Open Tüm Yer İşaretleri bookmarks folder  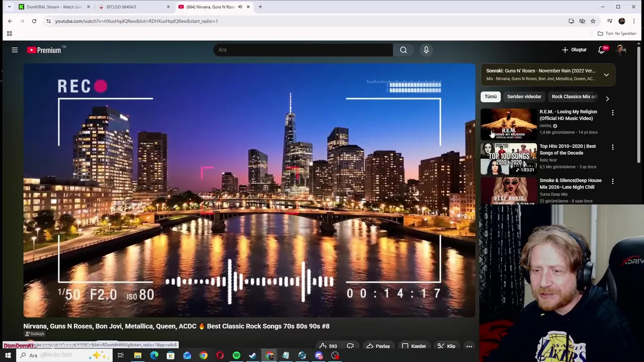pos(617,33)
